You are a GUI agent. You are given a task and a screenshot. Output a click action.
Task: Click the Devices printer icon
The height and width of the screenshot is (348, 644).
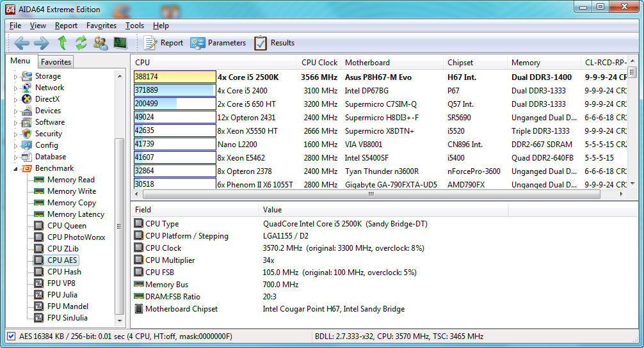[x=27, y=111]
